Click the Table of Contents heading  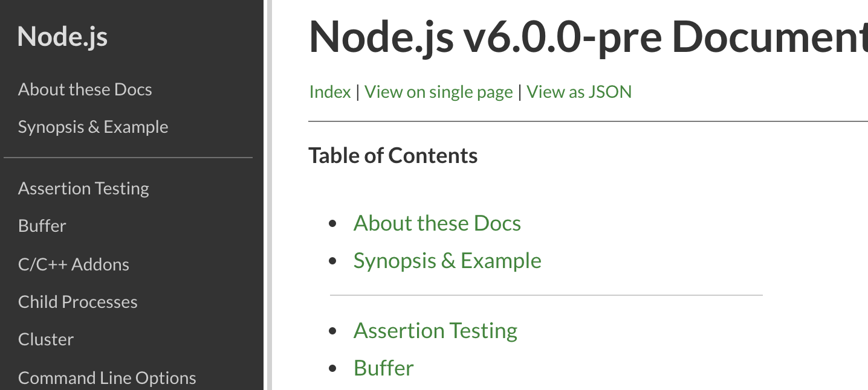click(x=393, y=156)
